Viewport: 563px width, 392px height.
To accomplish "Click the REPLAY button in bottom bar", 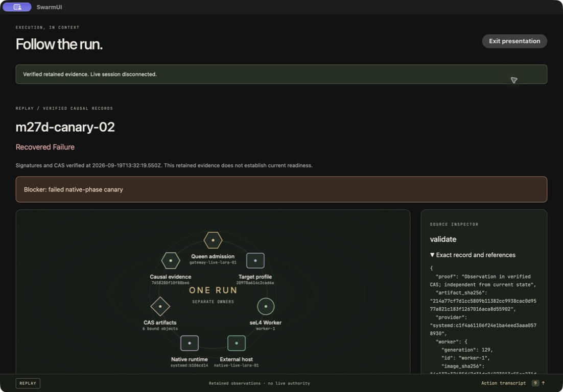I will point(28,383).
